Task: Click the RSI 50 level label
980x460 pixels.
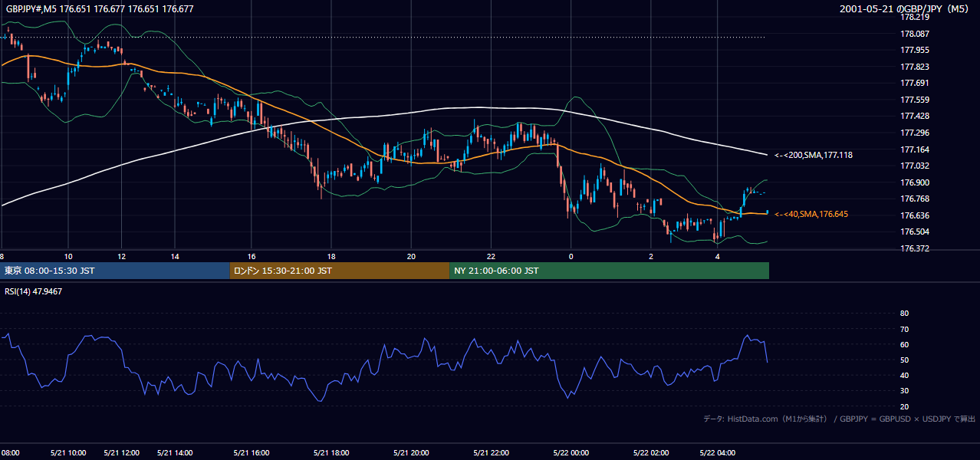Action: 904,360
